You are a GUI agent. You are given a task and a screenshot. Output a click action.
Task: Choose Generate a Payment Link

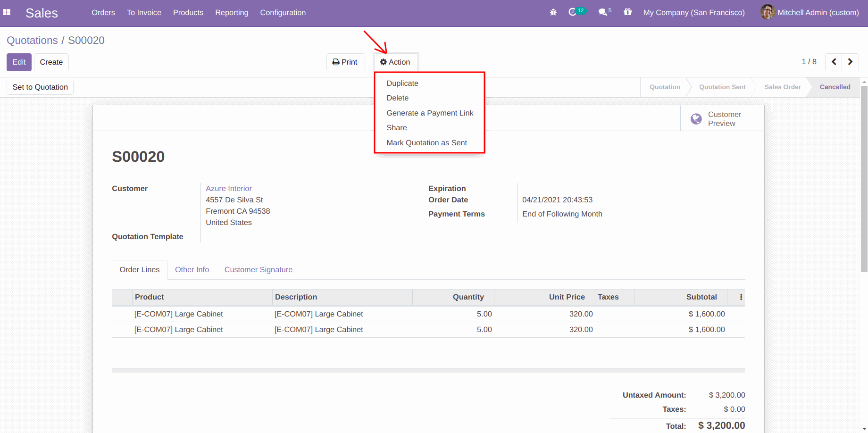point(430,113)
